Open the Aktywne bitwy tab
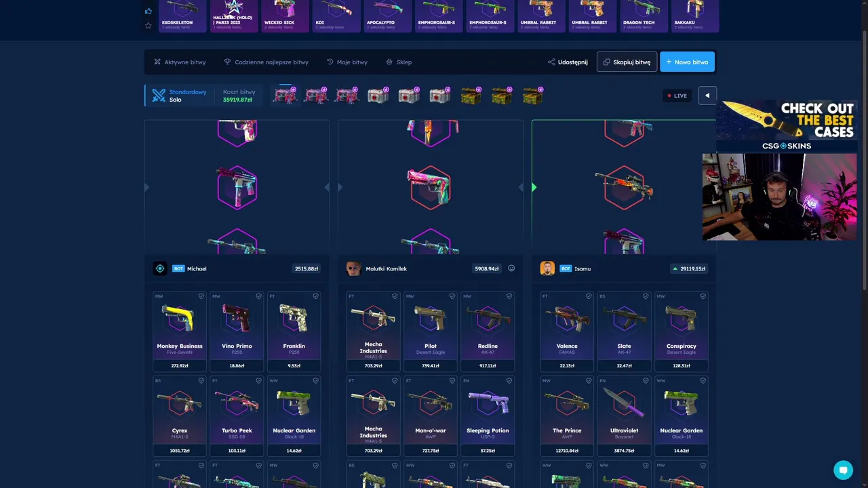Viewport: 868px width, 488px height. [180, 62]
